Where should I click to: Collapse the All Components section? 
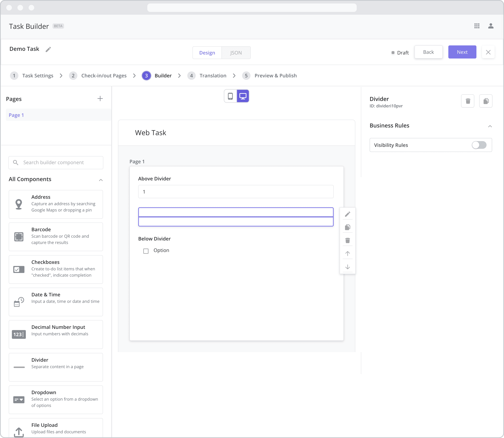pyautogui.click(x=101, y=180)
